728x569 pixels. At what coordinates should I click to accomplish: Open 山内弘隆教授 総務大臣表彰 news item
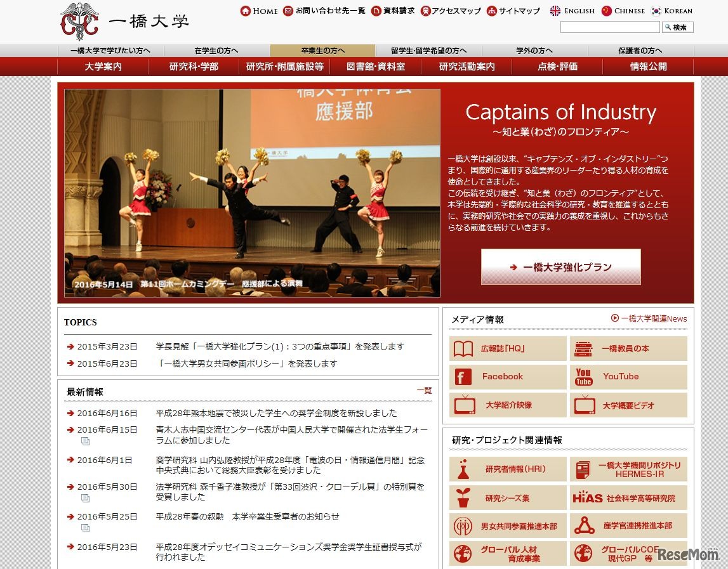tap(290, 465)
